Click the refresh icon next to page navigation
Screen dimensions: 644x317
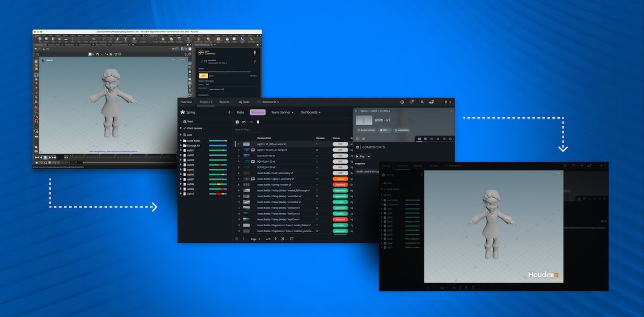coord(291,239)
